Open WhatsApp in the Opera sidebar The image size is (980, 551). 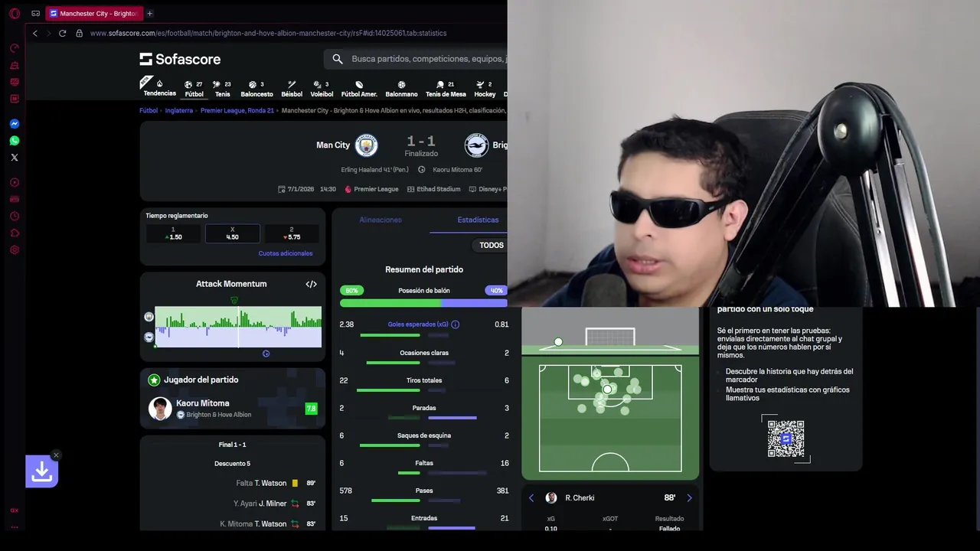click(x=15, y=141)
